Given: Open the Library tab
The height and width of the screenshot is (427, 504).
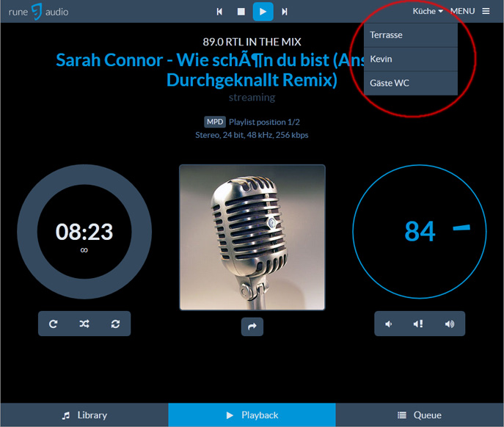Looking at the screenshot, I should point(84,415).
